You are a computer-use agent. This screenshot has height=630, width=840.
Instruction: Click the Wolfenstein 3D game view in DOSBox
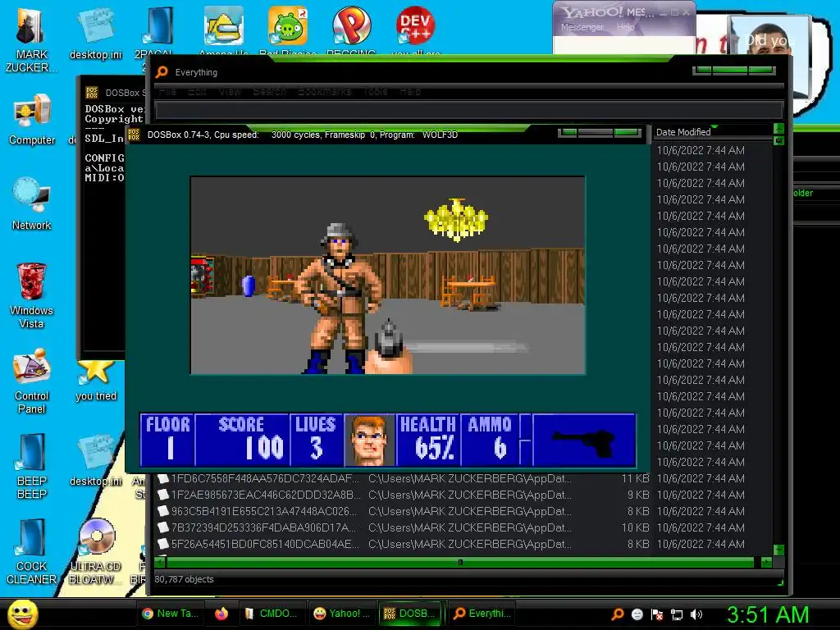388,275
